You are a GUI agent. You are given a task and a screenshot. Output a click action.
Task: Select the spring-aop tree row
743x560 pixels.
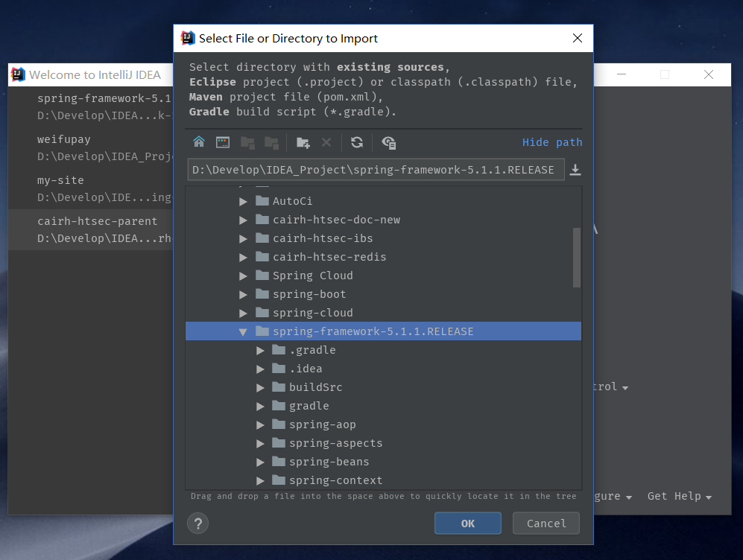(383, 424)
